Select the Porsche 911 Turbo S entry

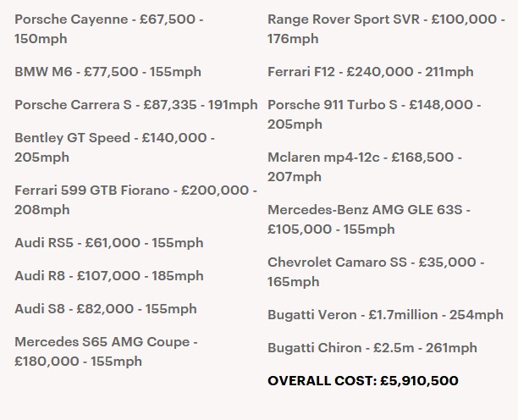click(374, 114)
